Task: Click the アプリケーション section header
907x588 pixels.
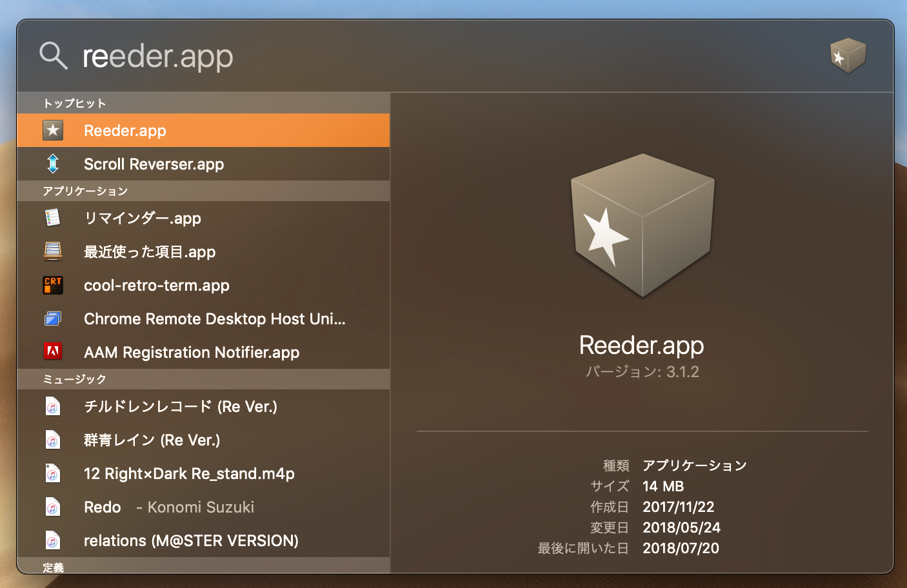Action: tap(203, 191)
